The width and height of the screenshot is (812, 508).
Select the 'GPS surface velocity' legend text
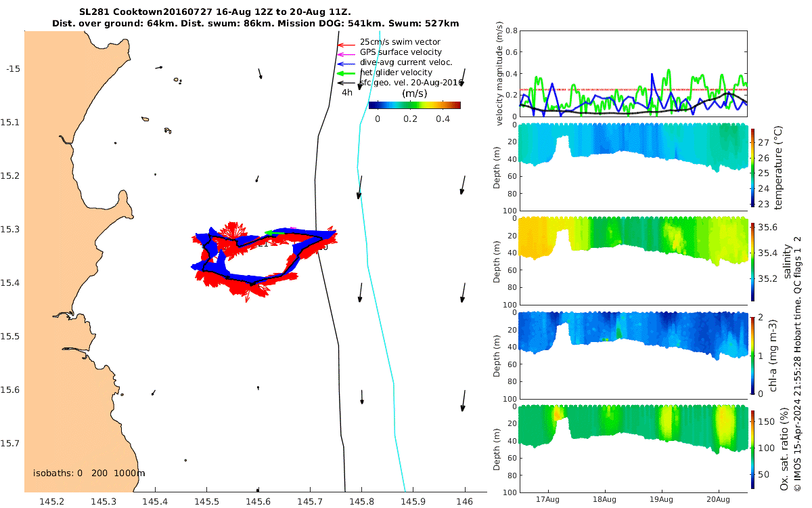coord(401,52)
